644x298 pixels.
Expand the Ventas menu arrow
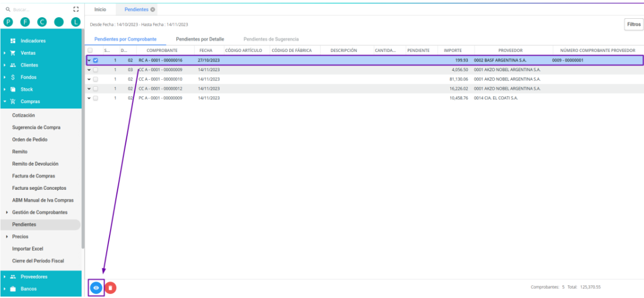[4, 53]
